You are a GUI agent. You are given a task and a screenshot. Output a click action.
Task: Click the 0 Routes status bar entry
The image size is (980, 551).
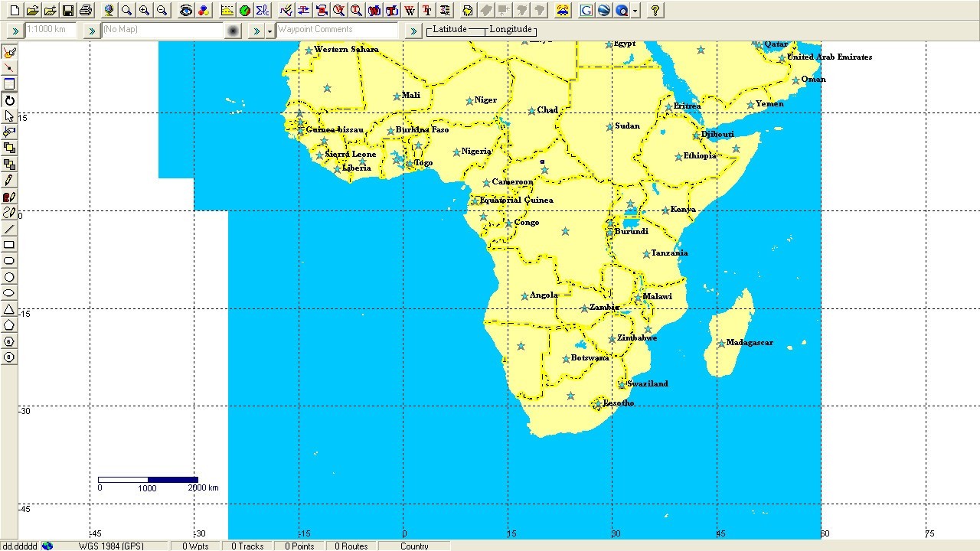[351, 546]
